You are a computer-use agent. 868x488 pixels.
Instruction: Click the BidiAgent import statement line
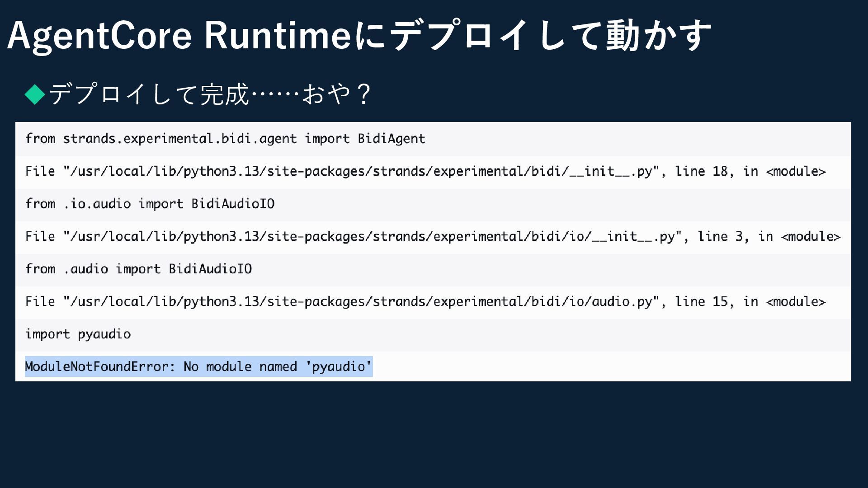tap(225, 139)
